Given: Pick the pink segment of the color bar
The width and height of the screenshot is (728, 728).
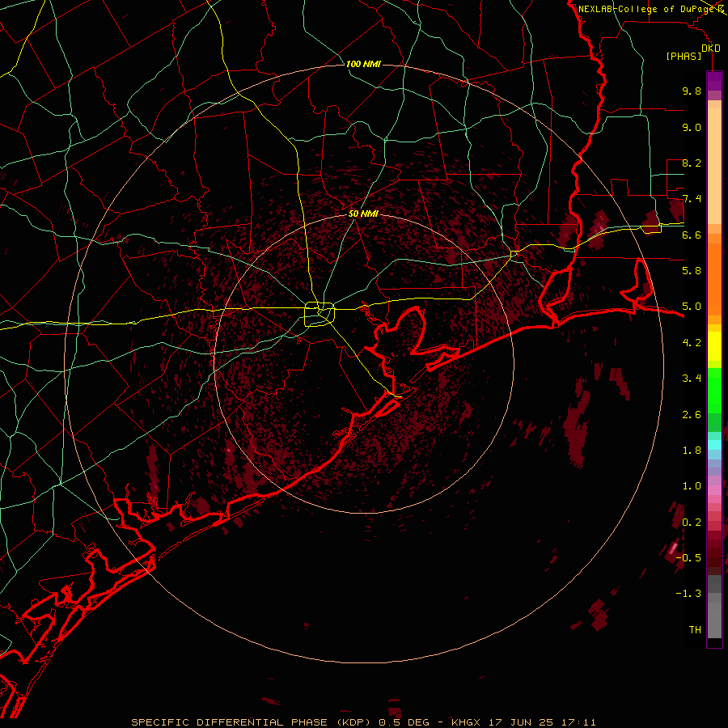Looking at the screenshot, I should point(714,490).
